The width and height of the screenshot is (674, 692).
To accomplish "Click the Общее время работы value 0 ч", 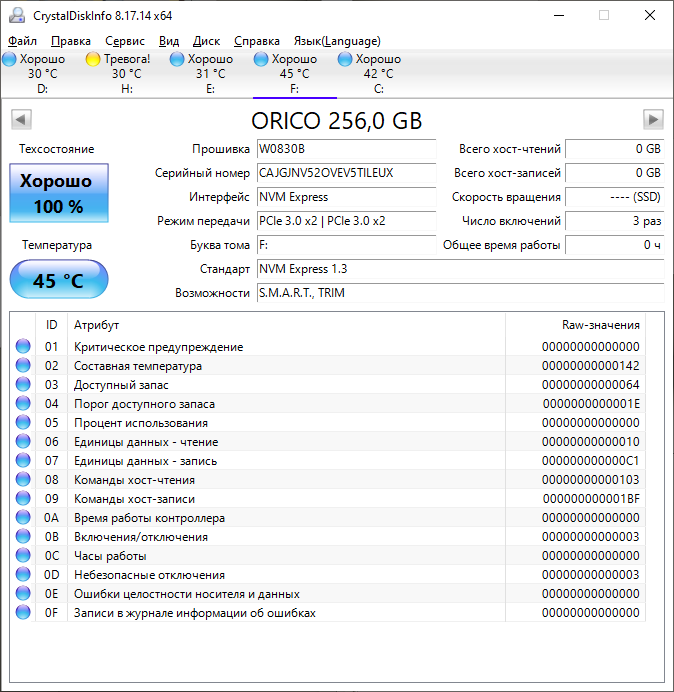I will [x=614, y=245].
